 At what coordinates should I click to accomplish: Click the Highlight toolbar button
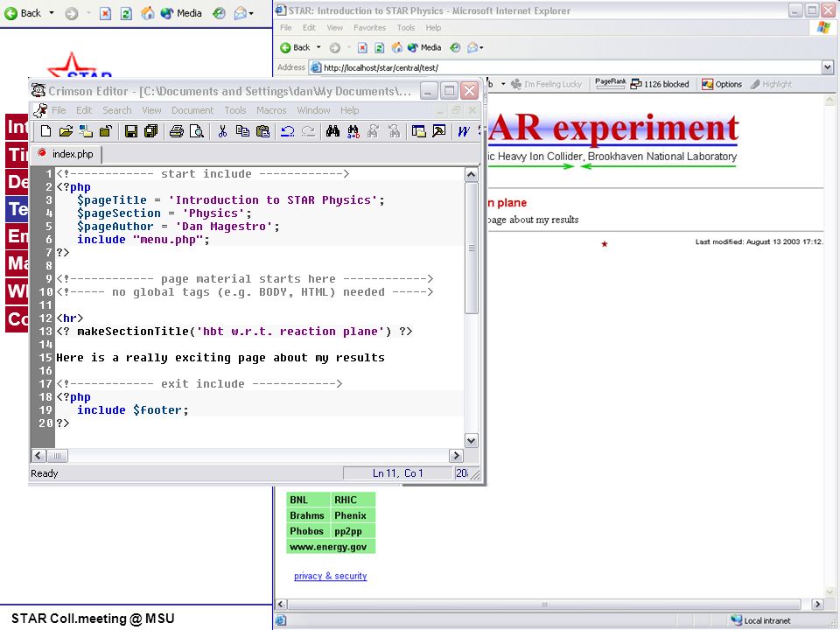point(771,84)
